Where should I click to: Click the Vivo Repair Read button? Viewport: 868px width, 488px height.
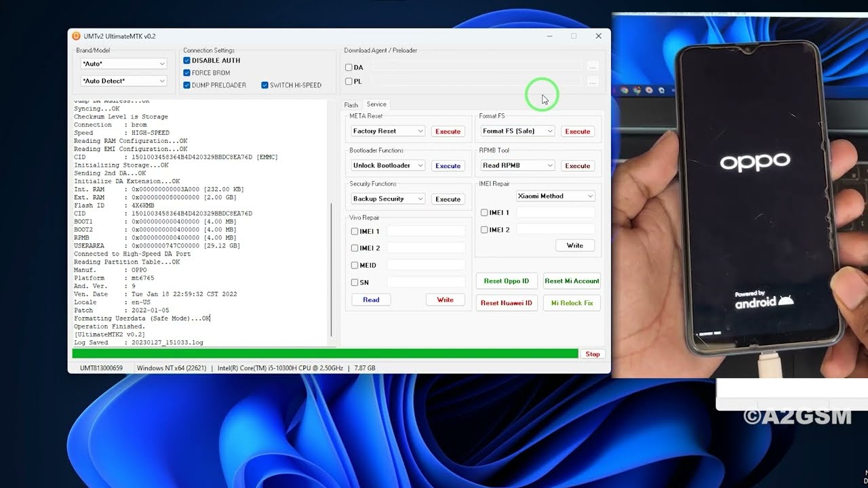tap(371, 300)
